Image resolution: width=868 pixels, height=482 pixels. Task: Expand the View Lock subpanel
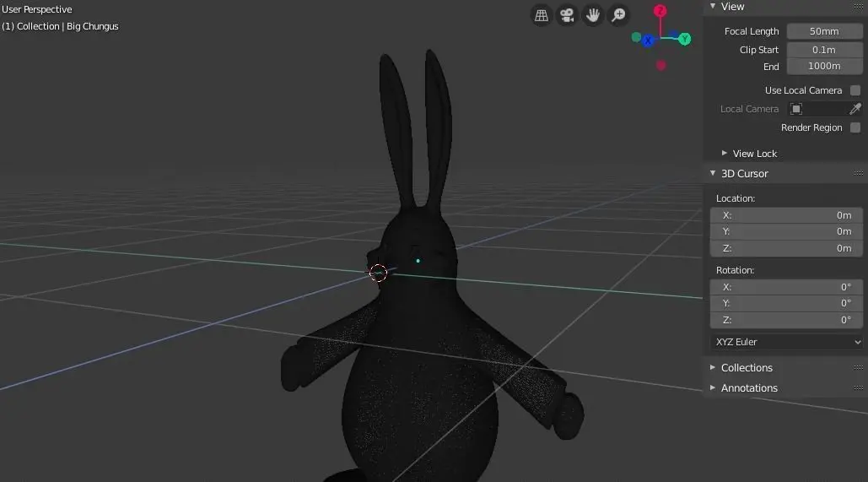click(x=724, y=153)
